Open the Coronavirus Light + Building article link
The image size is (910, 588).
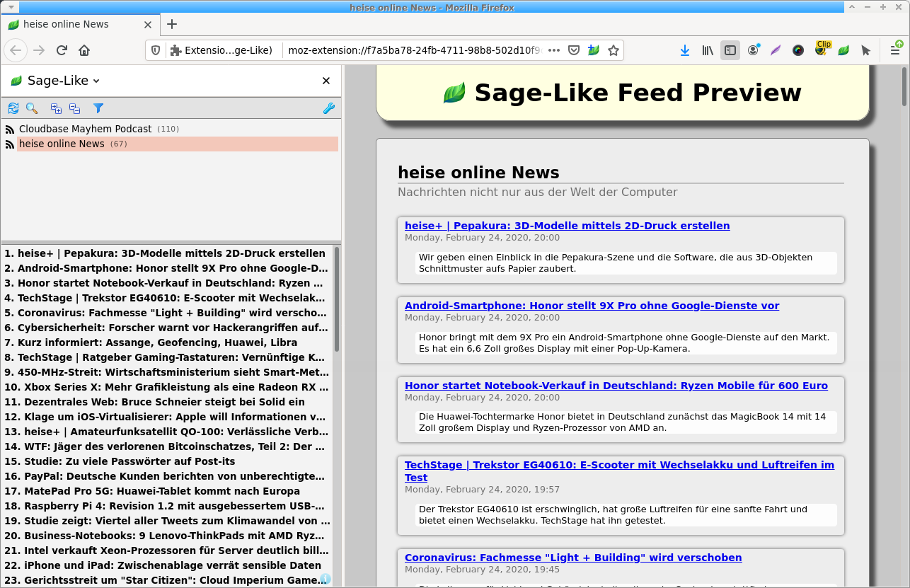pyautogui.click(x=573, y=558)
